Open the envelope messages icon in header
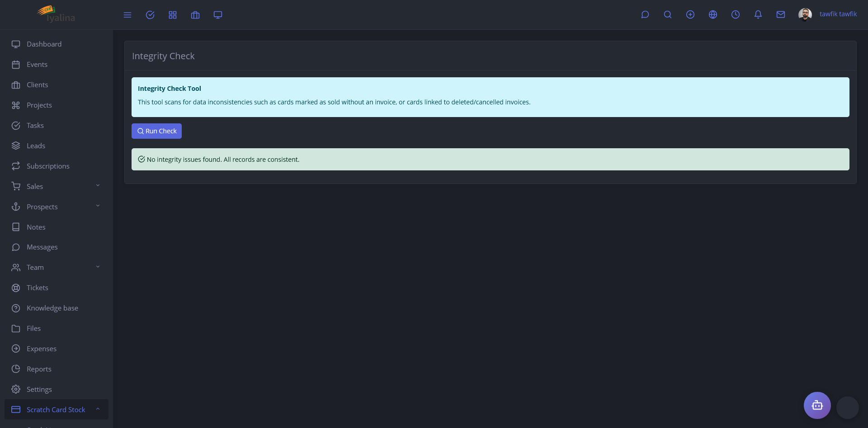Image resolution: width=868 pixels, height=428 pixels. point(781,14)
